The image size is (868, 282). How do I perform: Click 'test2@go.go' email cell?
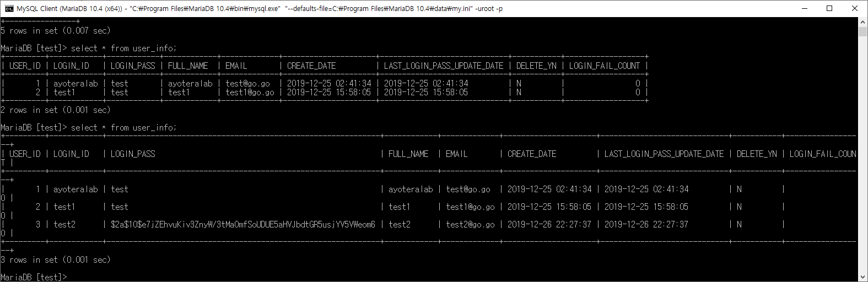pyautogui.click(x=470, y=225)
